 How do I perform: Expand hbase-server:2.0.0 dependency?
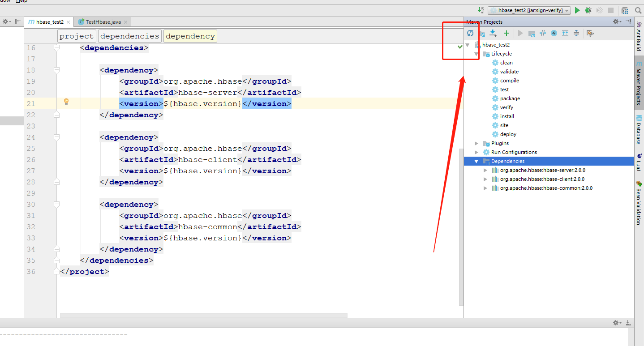pyautogui.click(x=485, y=170)
